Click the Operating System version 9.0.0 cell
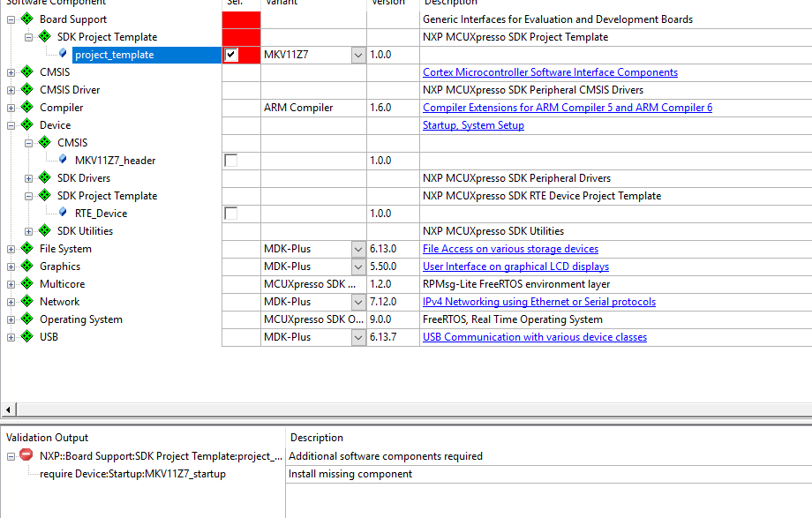The image size is (812, 518). [393, 319]
